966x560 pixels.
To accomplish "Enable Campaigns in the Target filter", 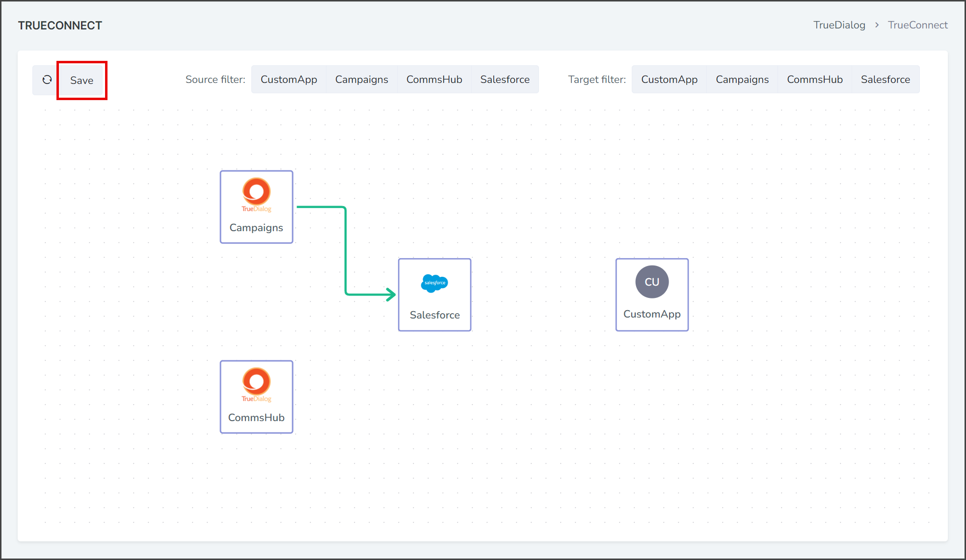I will (x=742, y=80).
